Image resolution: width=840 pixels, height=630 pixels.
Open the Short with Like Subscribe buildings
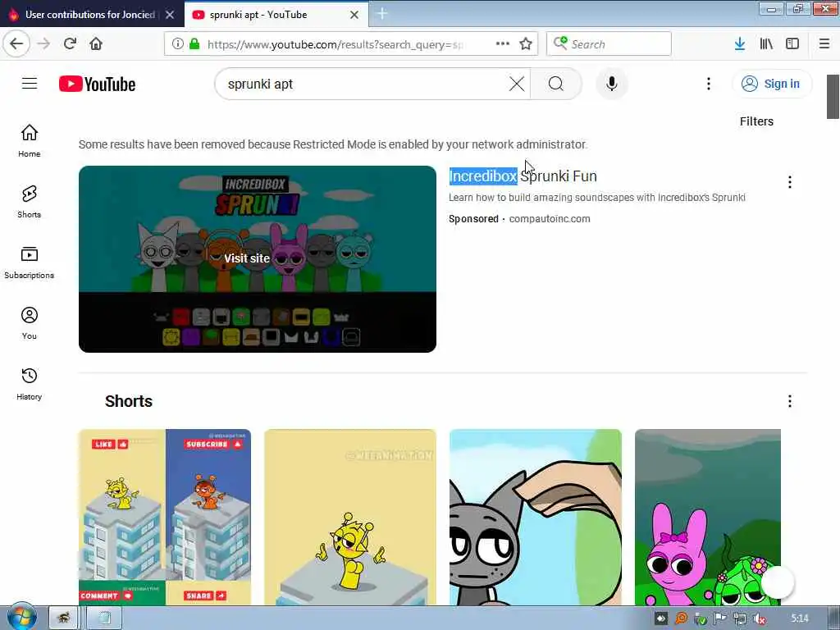[x=165, y=517]
